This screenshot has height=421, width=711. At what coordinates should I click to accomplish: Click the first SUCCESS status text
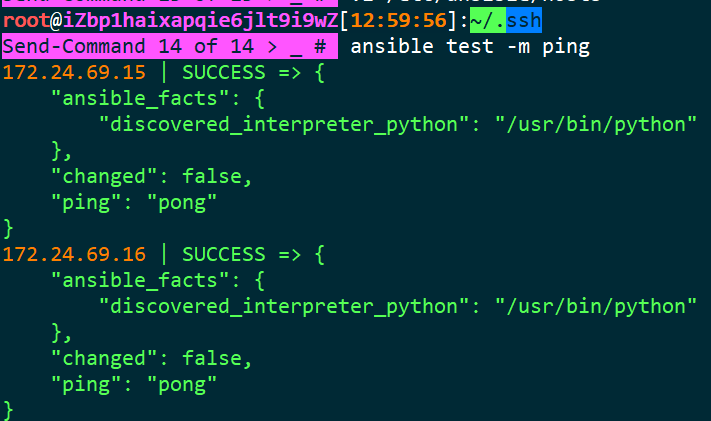click(x=224, y=73)
